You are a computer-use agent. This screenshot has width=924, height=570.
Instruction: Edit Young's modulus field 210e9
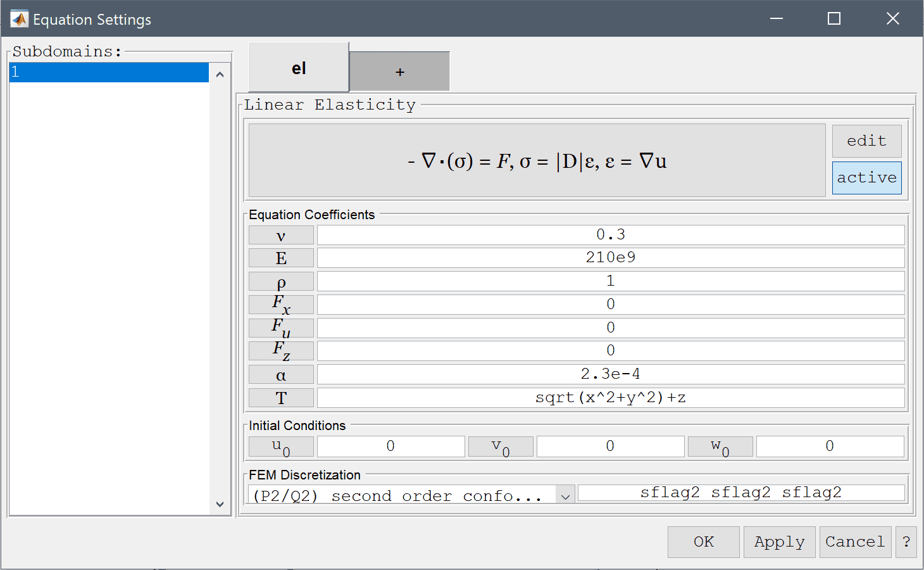coord(611,258)
